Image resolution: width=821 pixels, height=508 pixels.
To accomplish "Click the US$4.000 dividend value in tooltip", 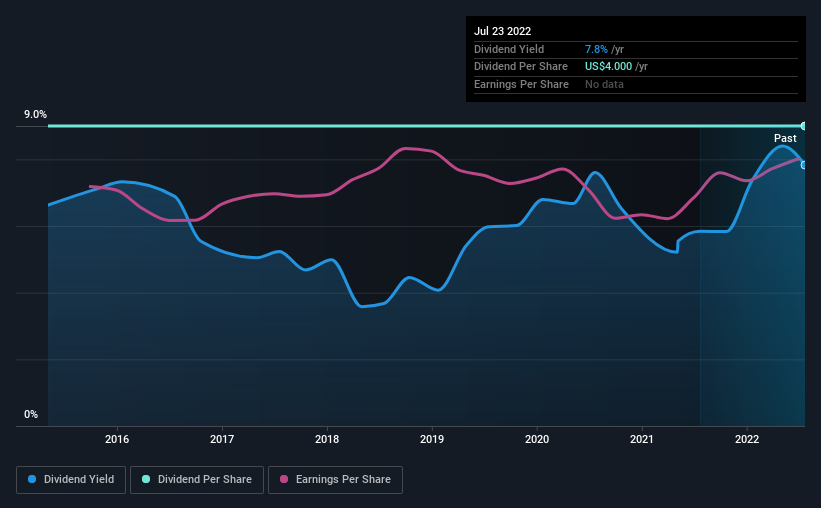I will pyautogui.click(x=609, y=67).
